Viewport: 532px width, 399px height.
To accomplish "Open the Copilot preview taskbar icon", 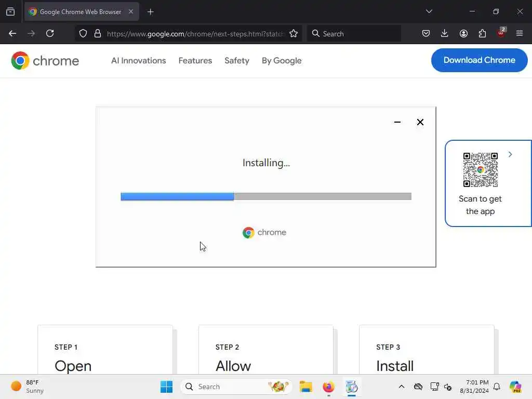I will pos(515,387).
